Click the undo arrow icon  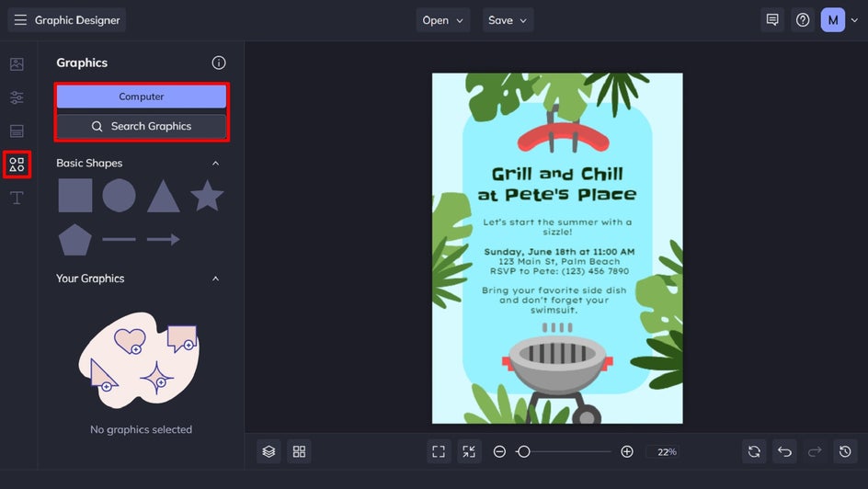784,451
